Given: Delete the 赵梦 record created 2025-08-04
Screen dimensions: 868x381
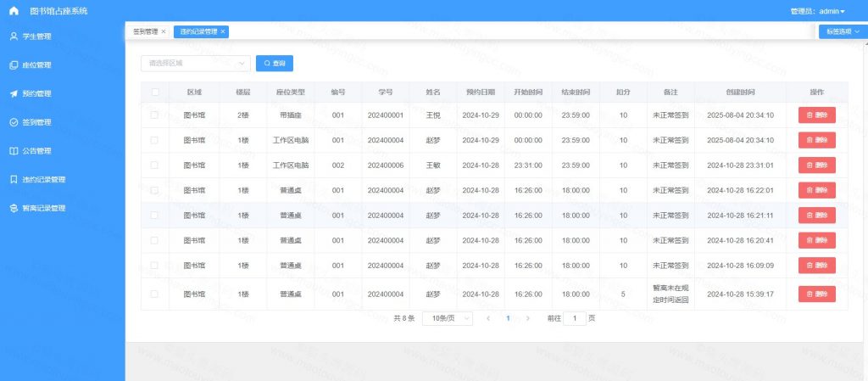Looking at the screenshot, I should tap(816, 140).
